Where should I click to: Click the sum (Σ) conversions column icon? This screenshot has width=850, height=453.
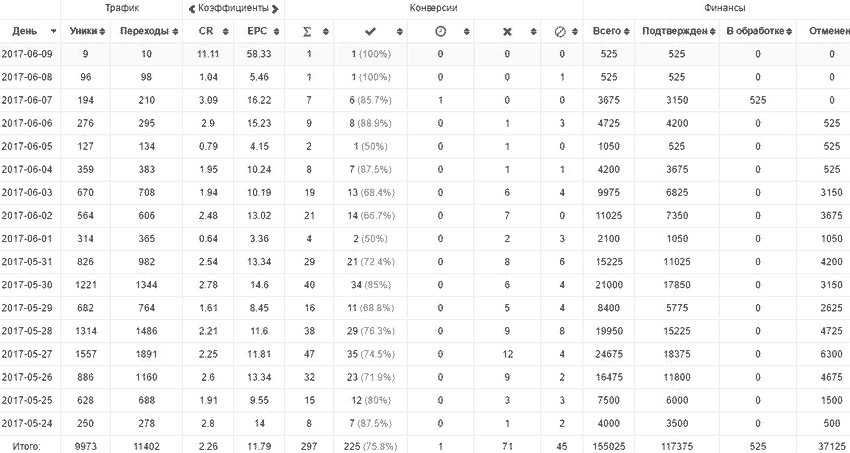click(x=307, y=31)
